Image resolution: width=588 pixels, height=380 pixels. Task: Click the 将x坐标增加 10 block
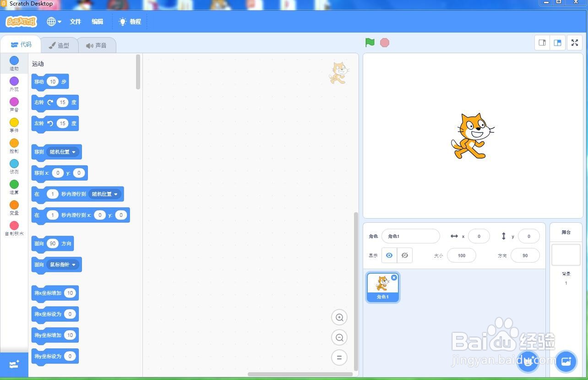pos(55,293)
